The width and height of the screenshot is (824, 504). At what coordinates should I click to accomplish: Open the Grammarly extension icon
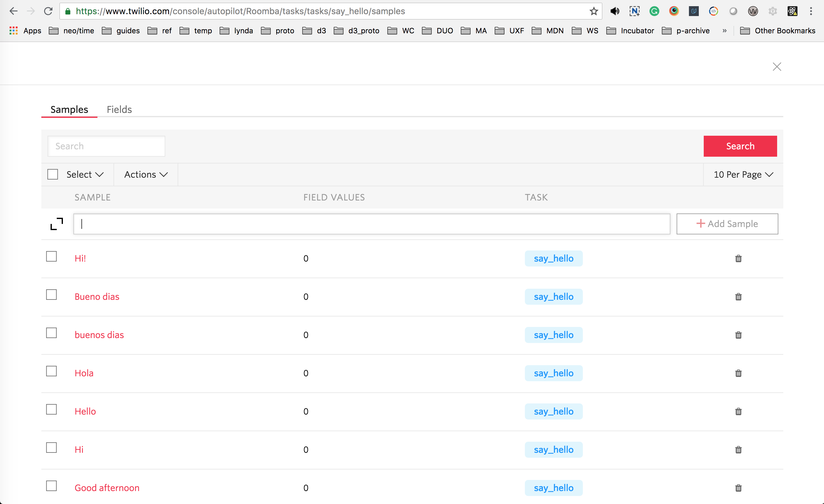tap(654, 11)
